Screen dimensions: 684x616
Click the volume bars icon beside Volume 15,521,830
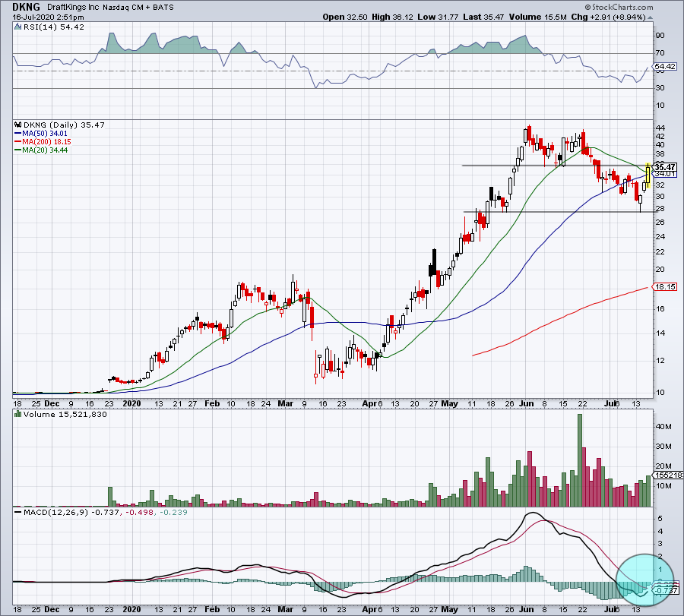pyautogui.click(x=18, y=414)
